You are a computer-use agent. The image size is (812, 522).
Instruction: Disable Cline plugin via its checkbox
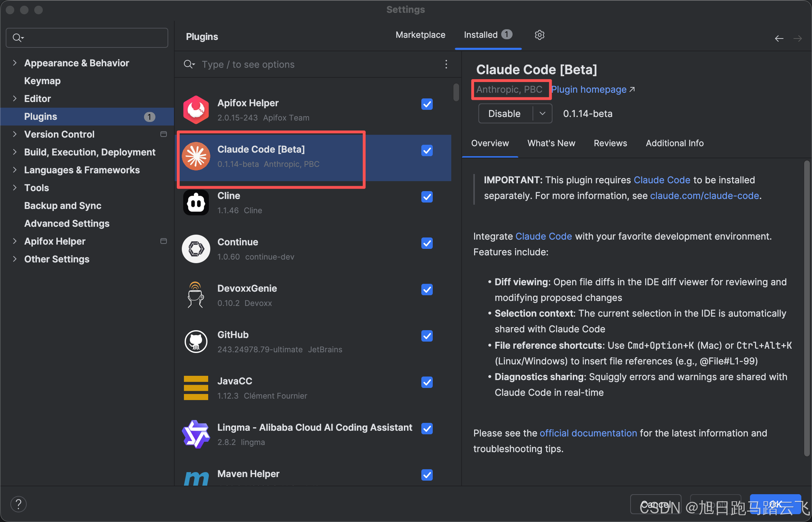click(427, 197)
